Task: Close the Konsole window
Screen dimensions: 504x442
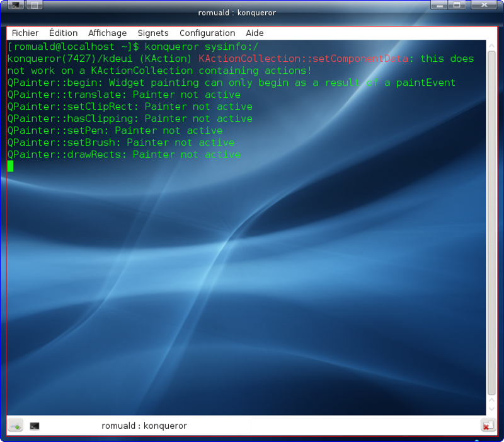Action: tap(484, 5)
